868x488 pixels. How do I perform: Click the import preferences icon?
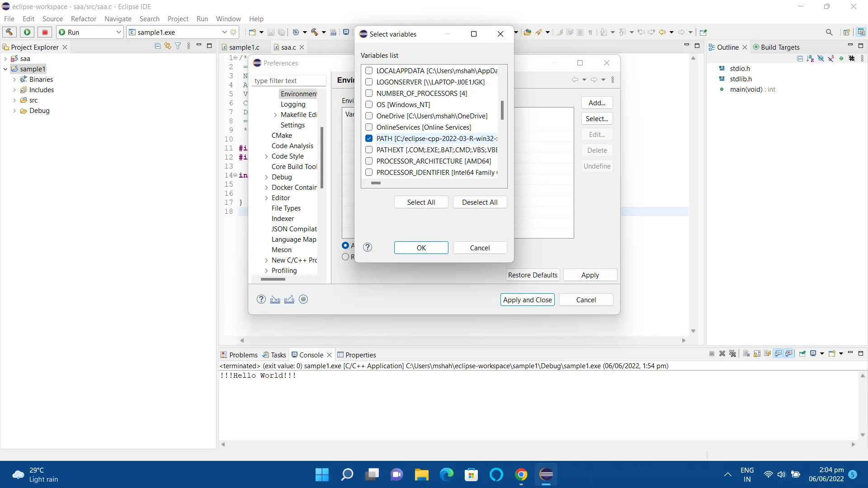(275, 299)
